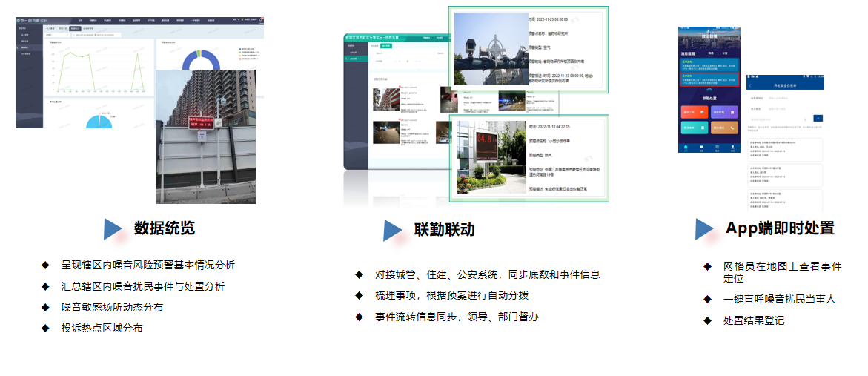The height and width of the screenshot is (376, 868).
Task: Open the surveillance camera photo card
Action: [488, 50]
